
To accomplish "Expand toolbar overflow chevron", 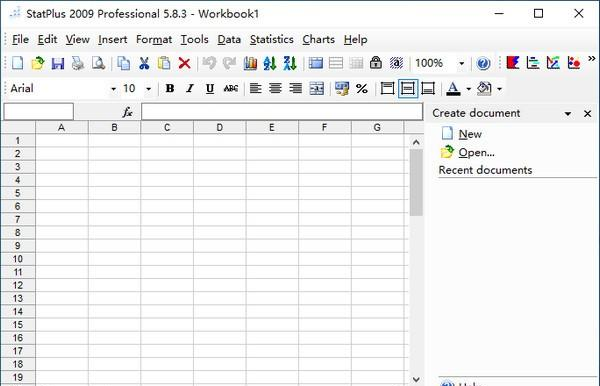I will [x=592, y=59].
